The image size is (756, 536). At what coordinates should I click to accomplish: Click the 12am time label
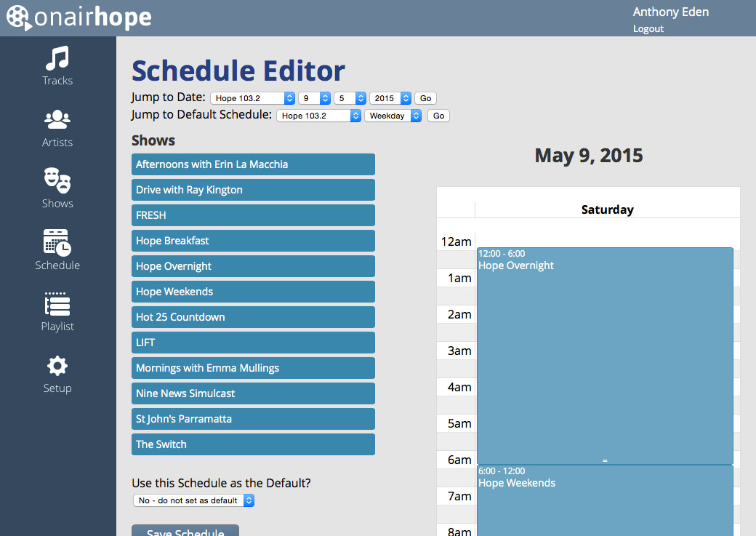(456, 241)
